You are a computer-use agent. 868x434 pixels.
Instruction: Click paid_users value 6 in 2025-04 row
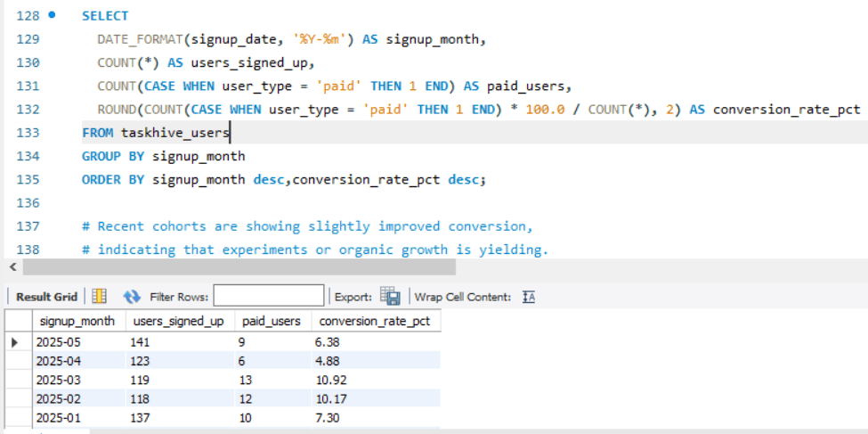273,361
